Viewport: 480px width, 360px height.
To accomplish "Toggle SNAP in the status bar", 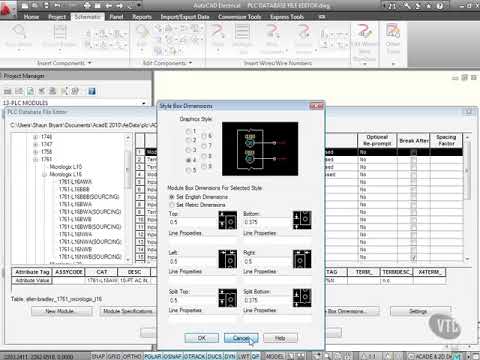I will point(98,356).
